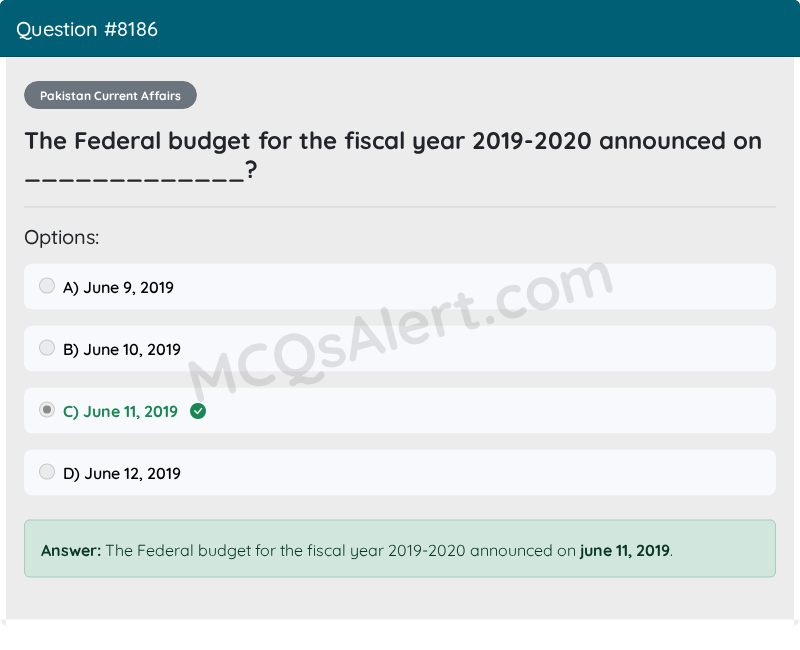Open the Pakistan Current Affairs category tag
This screenshot has width=800, height=650.
(x=110, y=95)
